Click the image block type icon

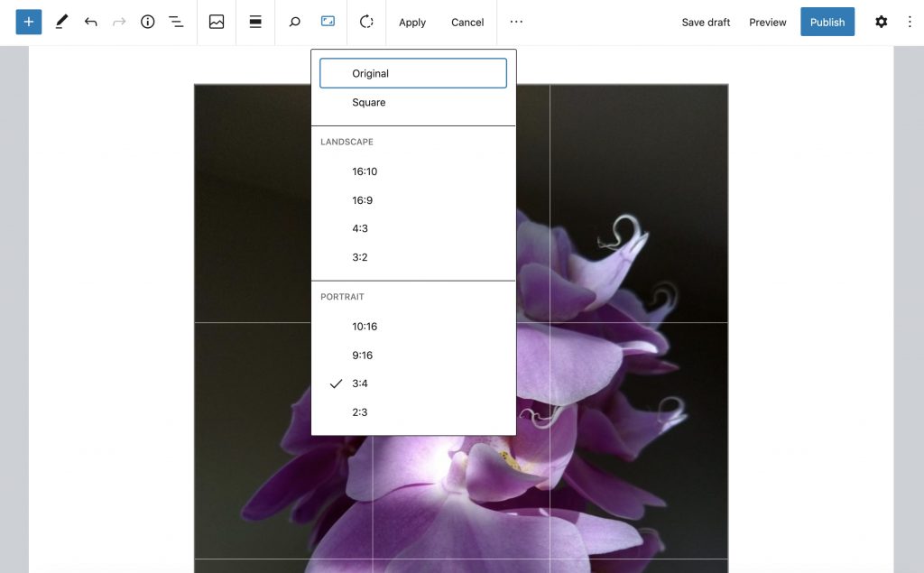coord(217,22)
